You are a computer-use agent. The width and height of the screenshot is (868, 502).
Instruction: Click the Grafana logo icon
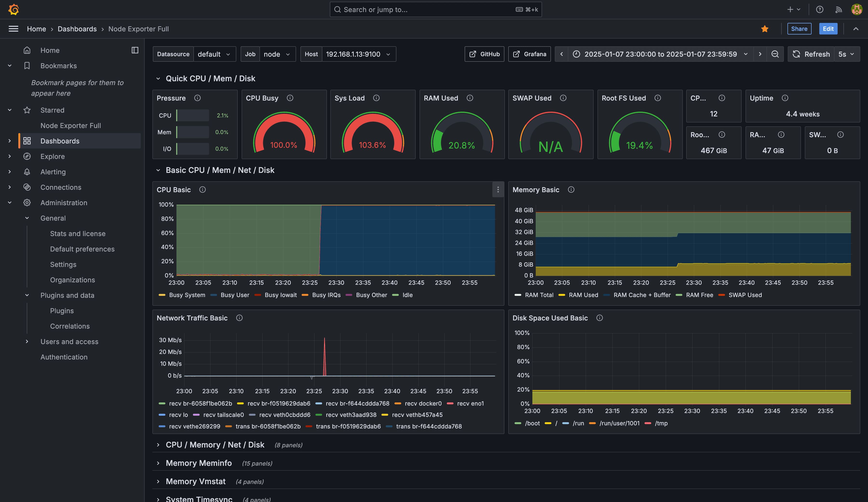click(x=14, y=9)
